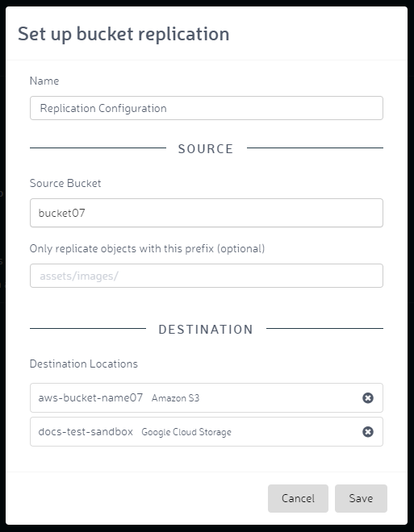Click the Destination Locations label
The height and width of the screenshot is (532, 414).
pyautogui.click(x=84, y=364)
